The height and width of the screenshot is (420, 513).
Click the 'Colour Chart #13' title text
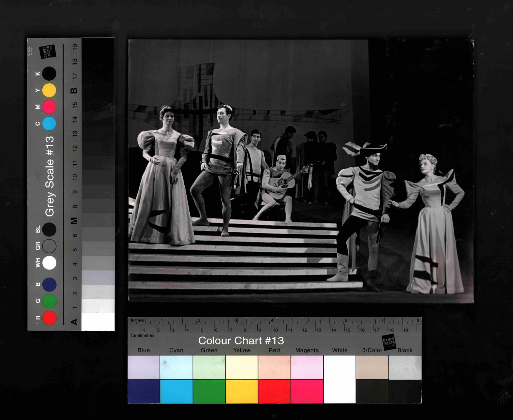pos(241,340)
